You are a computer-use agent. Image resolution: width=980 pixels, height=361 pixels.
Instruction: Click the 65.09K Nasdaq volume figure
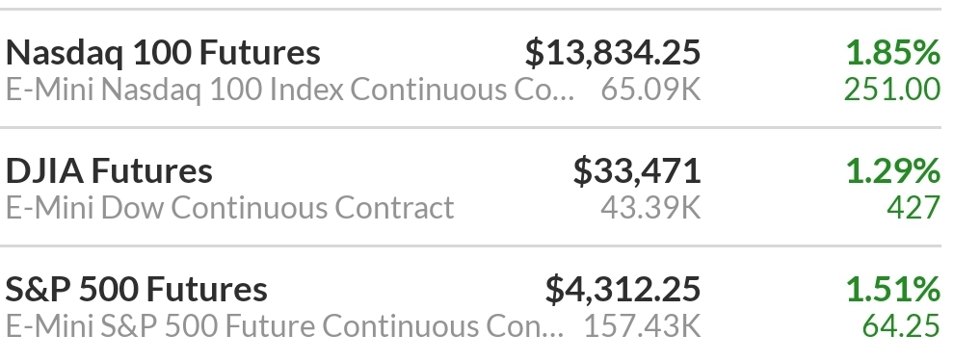click(650, 90)
